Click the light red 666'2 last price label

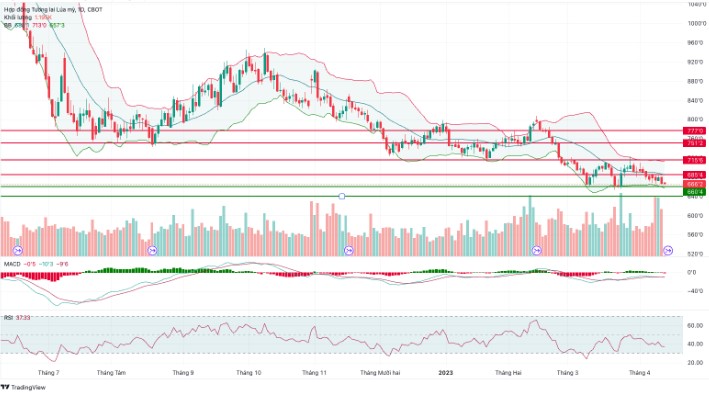click(x=695, y=184)
